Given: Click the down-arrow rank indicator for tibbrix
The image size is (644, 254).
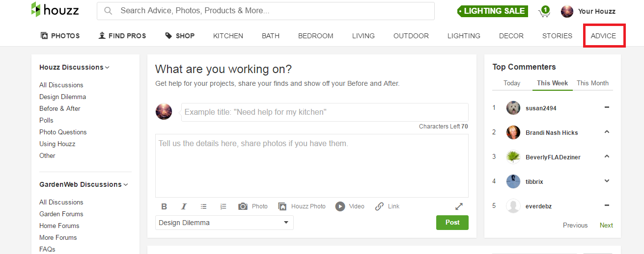Looking at the screenshot, I should click(x=607, y=181).
